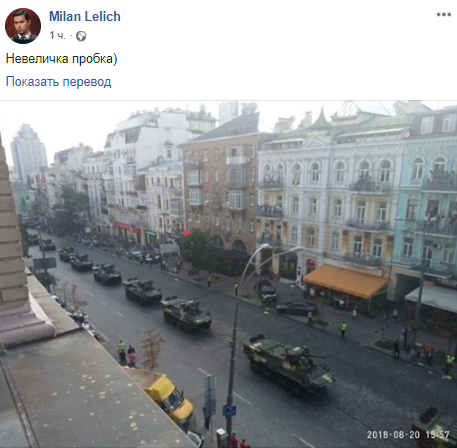Click the dark car parked by the awning
This screenshot has height=448, width=457.
click(x=297, y=308)
